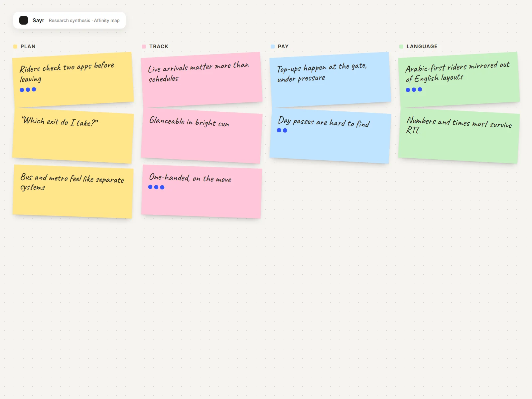Select 'Live arrivals matter more than schedules' note
Viewport: 532px width, 399px height.
pos(202,80)
